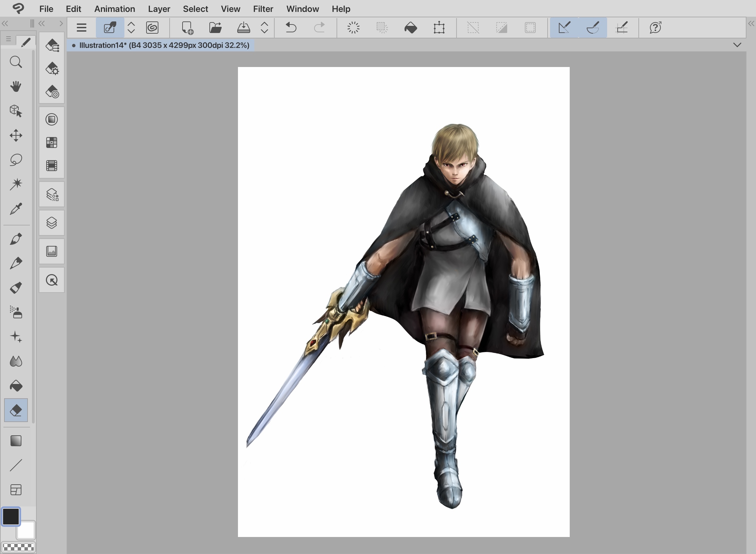Open the Select menu
756x554 pixels.
click(195, 9)
